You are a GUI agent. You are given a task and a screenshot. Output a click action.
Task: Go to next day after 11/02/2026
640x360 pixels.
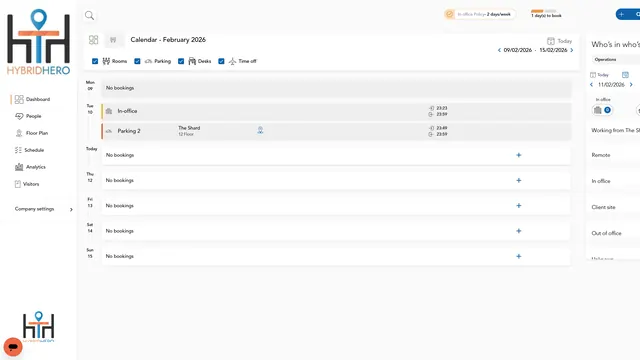[x=631, y=85]
